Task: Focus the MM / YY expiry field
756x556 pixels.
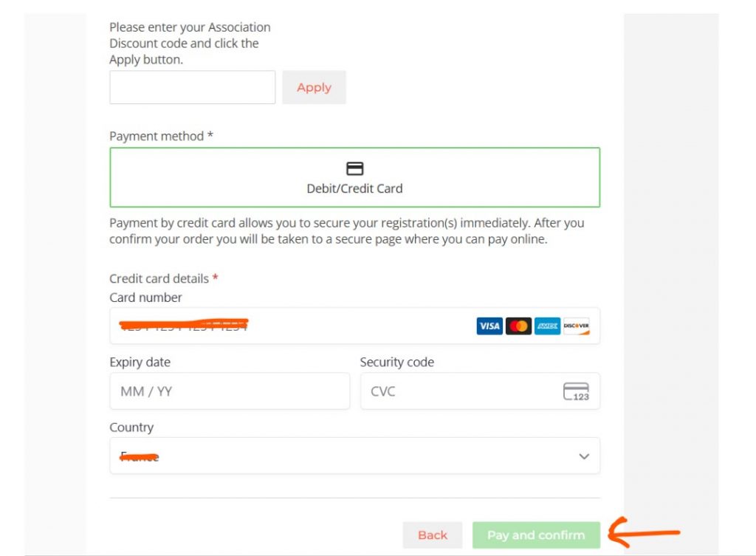Action: point(229,391)
